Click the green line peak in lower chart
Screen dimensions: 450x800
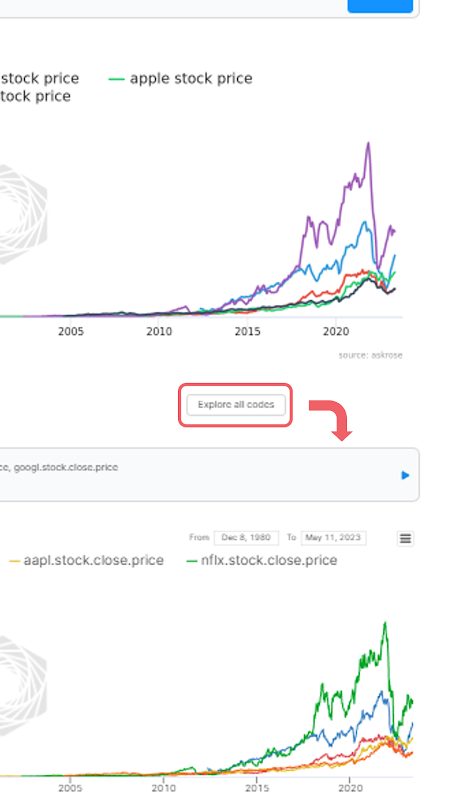point(385,623)
